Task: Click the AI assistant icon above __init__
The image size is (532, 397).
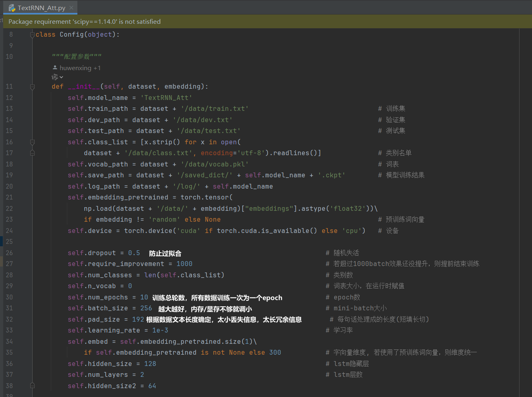Action: pyautogui.click(x=54, y=77)
